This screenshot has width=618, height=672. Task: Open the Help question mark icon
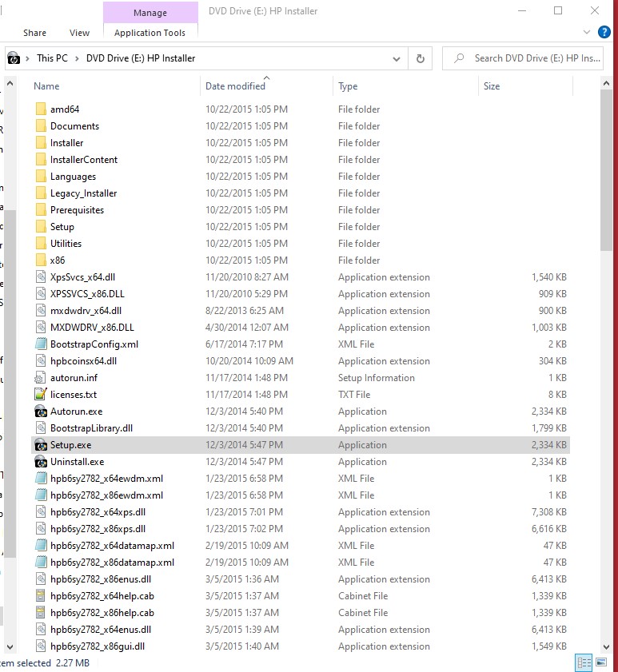[x=604, y=32]
